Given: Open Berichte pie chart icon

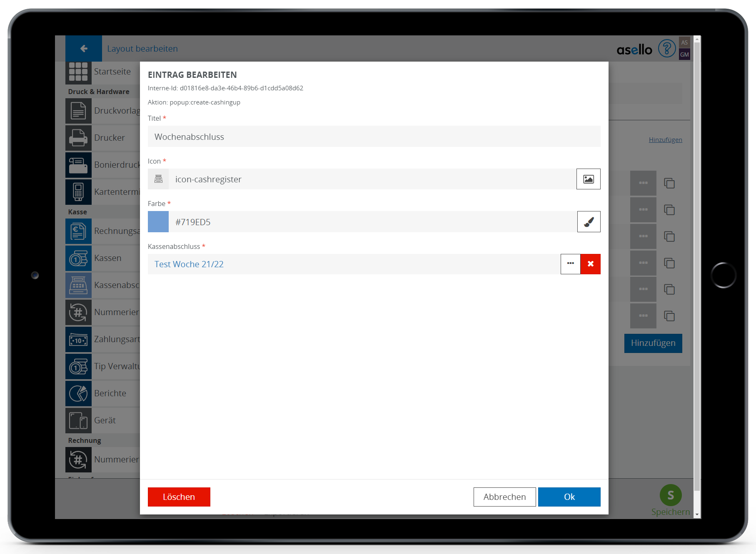Looking at the screenshot, I should pos(78,393).
